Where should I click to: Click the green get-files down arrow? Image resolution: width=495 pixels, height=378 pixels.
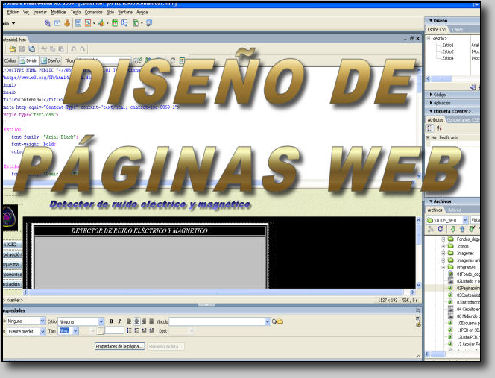coord(453,229)
